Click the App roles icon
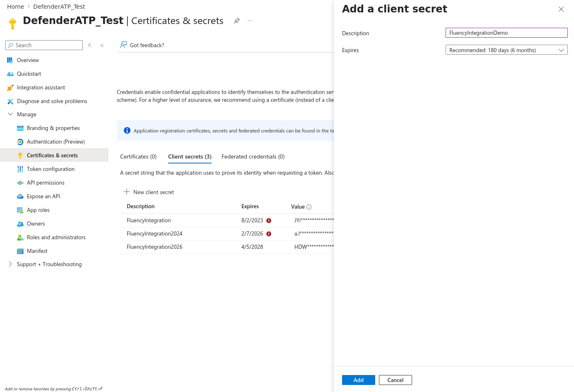The image size is (574, 392). tap(20, 210)
